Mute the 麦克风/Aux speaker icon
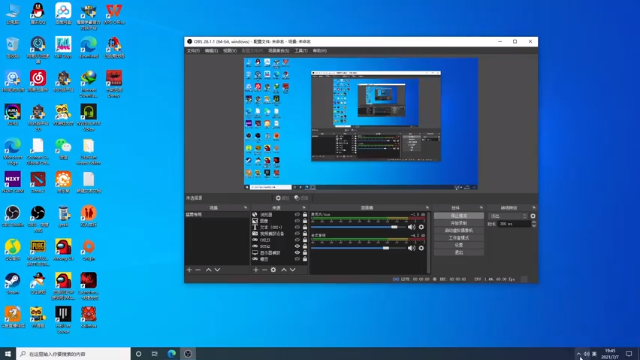This screenshot has height=360, width=640. [411, 227]
